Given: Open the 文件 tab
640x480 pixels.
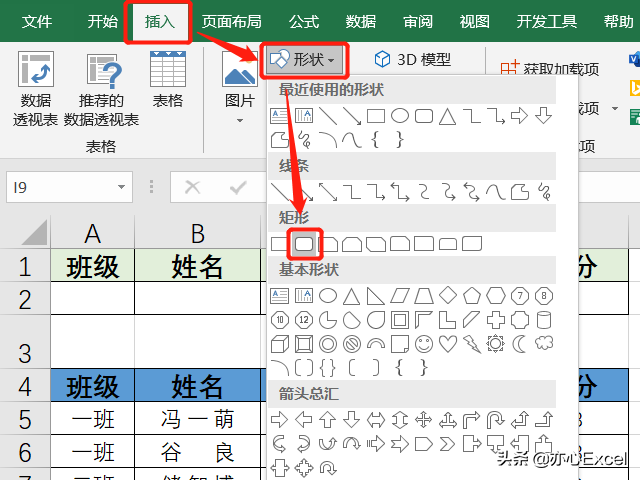Looking at the screenshot, I should [37, 21].
